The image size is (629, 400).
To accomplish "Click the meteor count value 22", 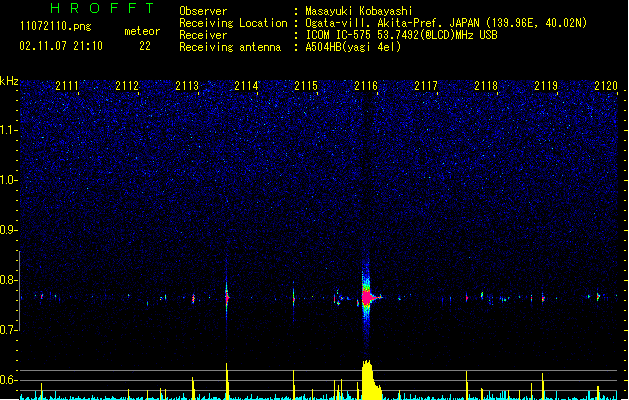I will tap(145, 46).
